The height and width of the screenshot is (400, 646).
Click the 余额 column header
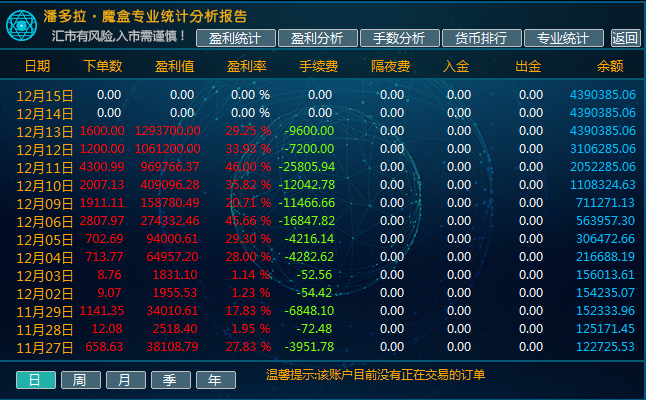coord(610,66)
